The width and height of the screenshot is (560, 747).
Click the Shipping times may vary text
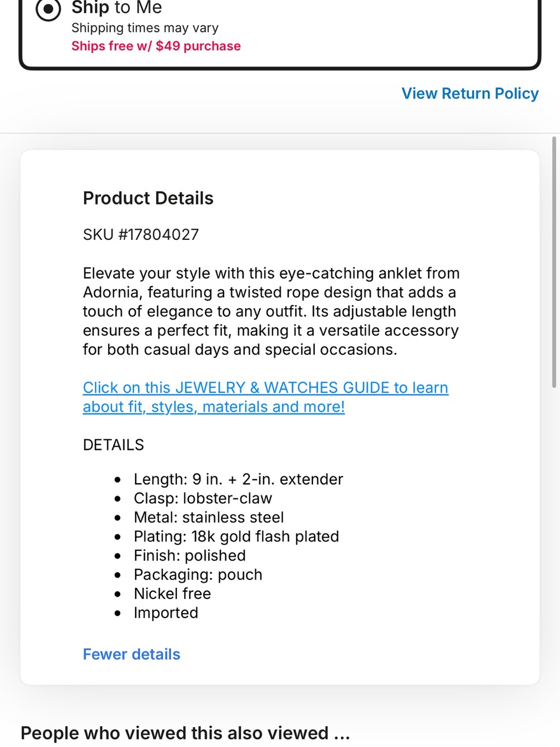[x=144, y=27]
